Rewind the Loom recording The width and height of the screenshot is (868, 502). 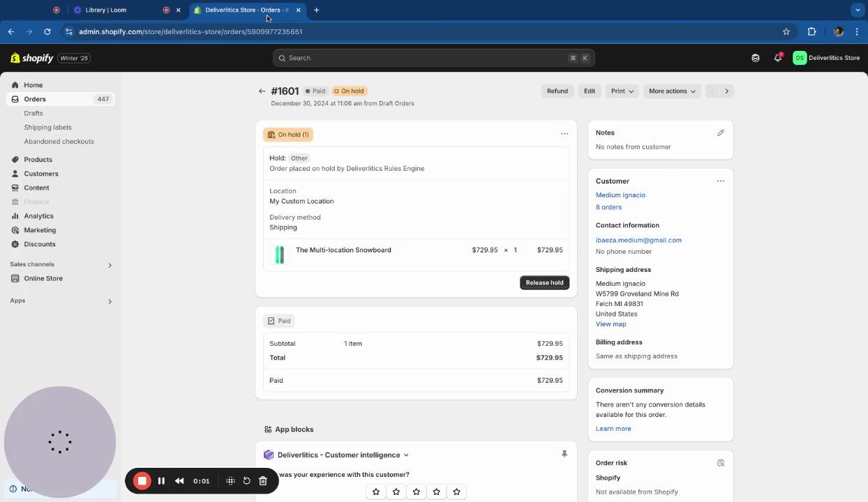pyautogui.click(x=179, y=481)
